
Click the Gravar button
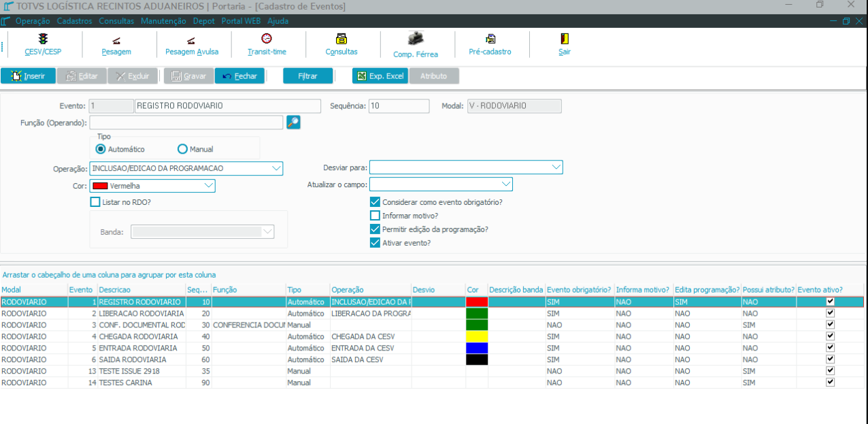tap(189, 76)
